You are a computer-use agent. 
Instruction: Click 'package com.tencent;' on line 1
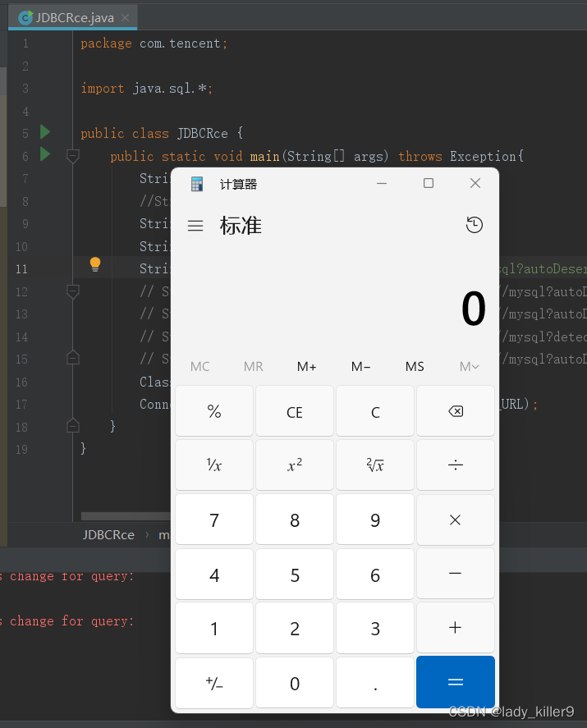[x=154, y=43]
